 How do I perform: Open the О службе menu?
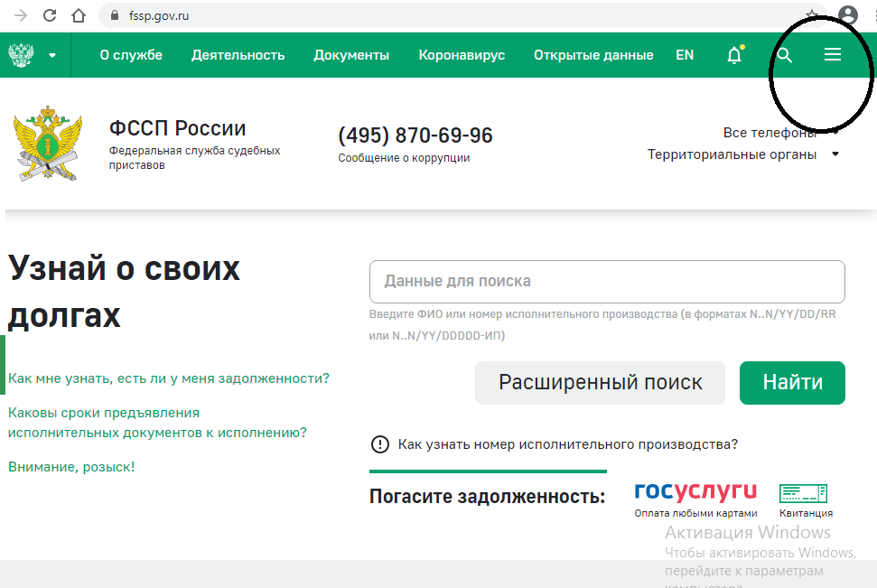pyautogui.click(x=132, y=55)
